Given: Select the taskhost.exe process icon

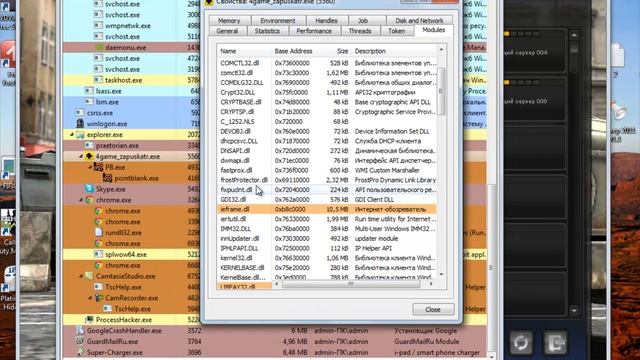Looking at the screenshot, I should coord(98,80).
